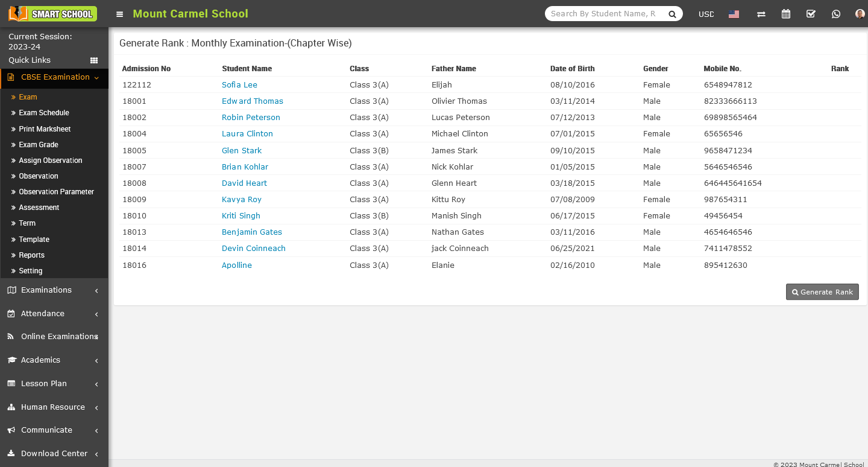Click the WhatsApp icon in the header
Screen dimensions: 868x467
pyautogui.click(x=836, y=13)
